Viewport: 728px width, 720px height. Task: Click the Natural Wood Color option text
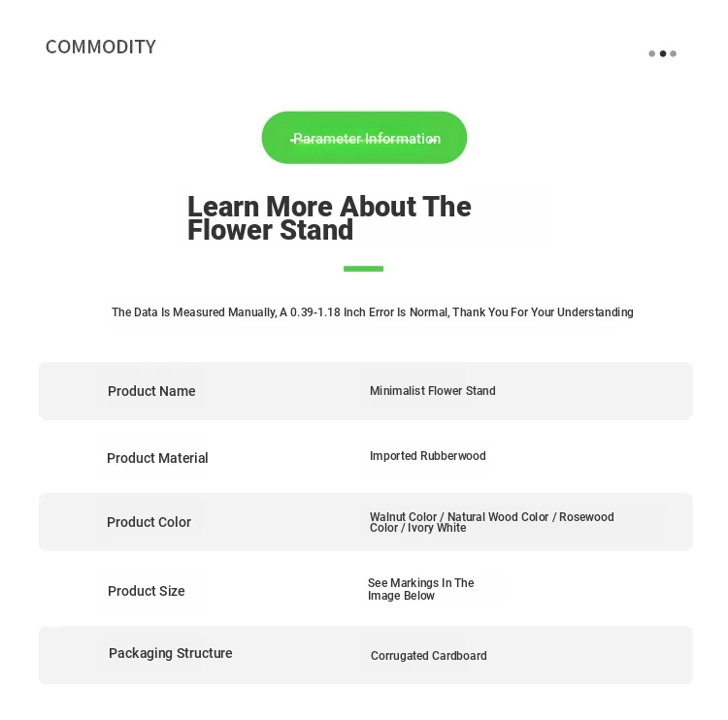click(x=498, y=517)
